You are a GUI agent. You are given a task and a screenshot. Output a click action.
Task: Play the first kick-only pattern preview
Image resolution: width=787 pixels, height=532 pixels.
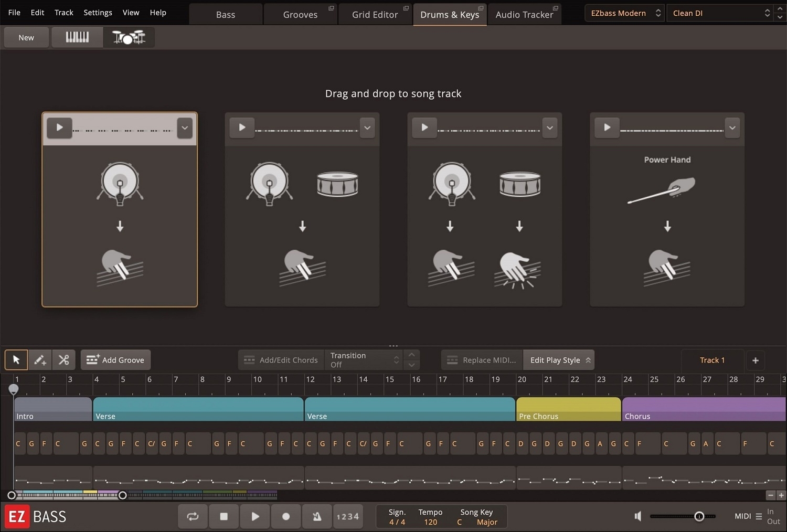[x=59, y=127]
